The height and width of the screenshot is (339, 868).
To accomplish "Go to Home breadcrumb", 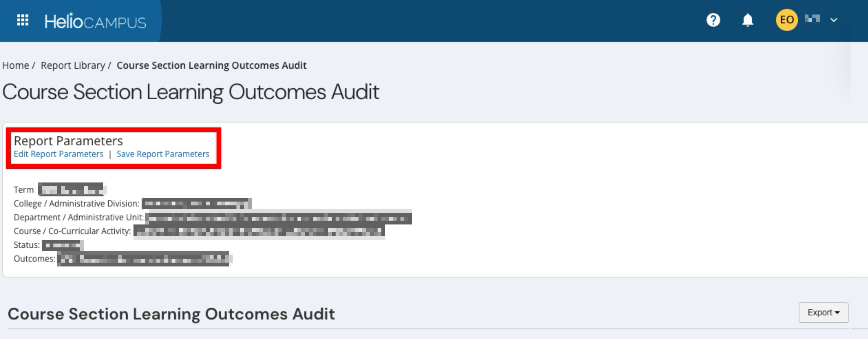I will click(x=16, y=65).
